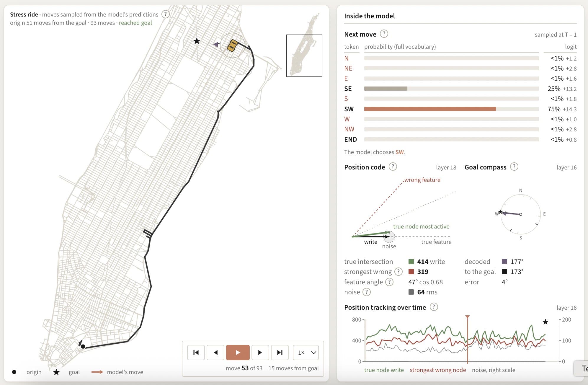Click the yellow taxi on the map
The height and width of the screenshot is (385, 588).
point(232,45)
